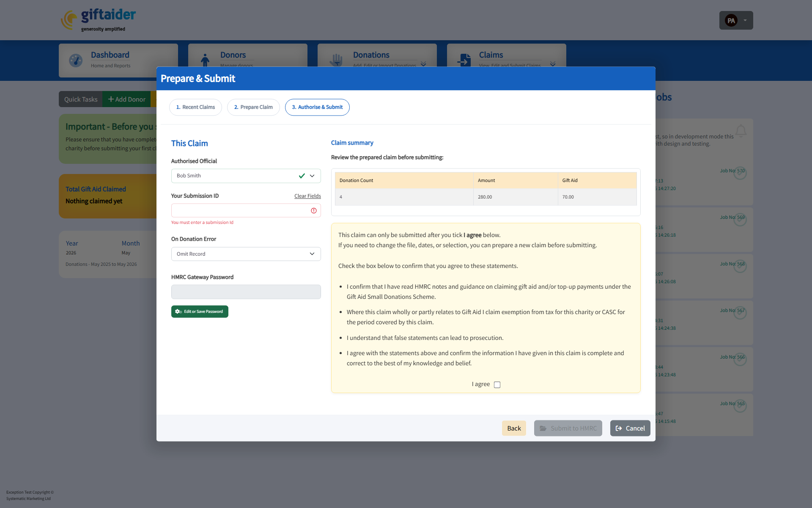Cancel the Prepare & Submit dialog

(630, 428)
